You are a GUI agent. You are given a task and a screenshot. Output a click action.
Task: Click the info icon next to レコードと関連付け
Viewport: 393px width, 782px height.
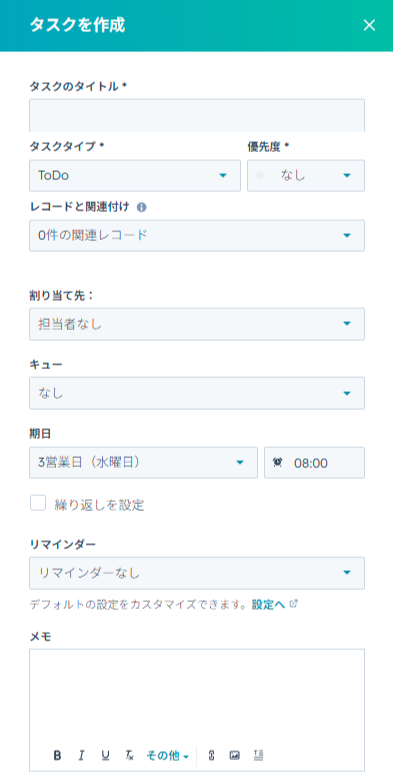click(x=142, y=207)
